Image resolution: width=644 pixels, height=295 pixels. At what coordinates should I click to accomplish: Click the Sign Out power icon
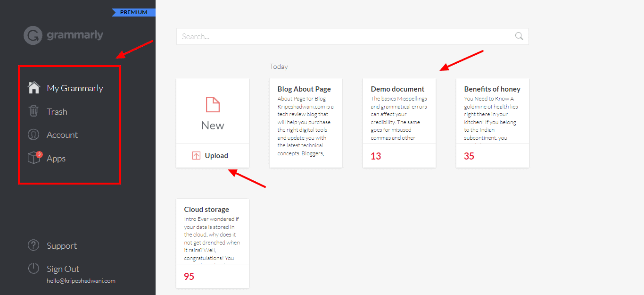point(33,269)
